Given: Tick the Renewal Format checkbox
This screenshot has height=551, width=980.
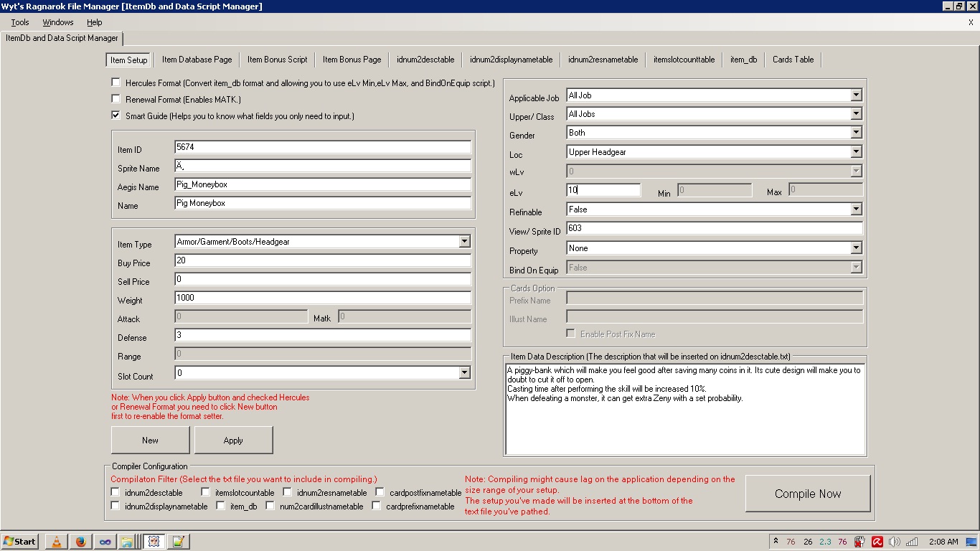Looking at the screenshot, I should pyautogui.click(x=116, y=99).
